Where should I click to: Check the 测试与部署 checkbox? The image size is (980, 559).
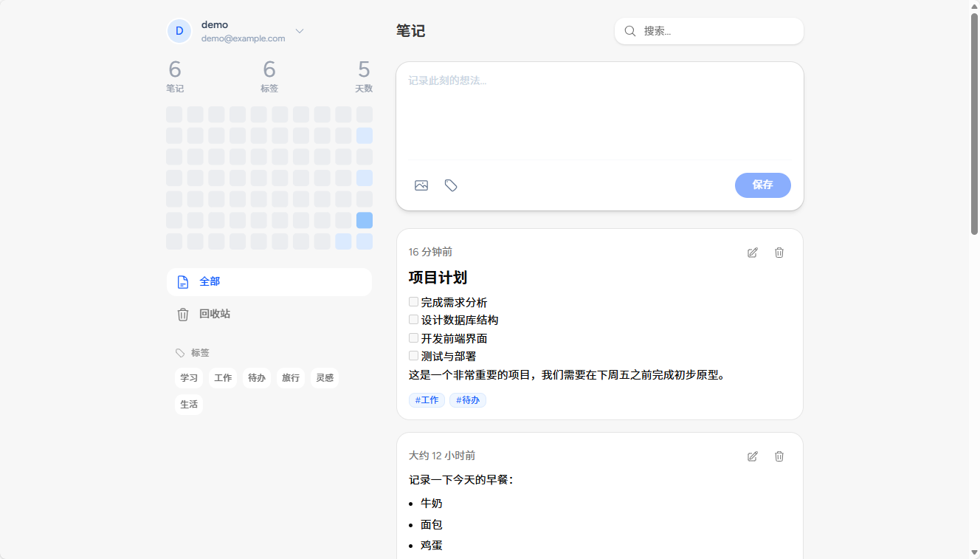[x=413, y=354]
